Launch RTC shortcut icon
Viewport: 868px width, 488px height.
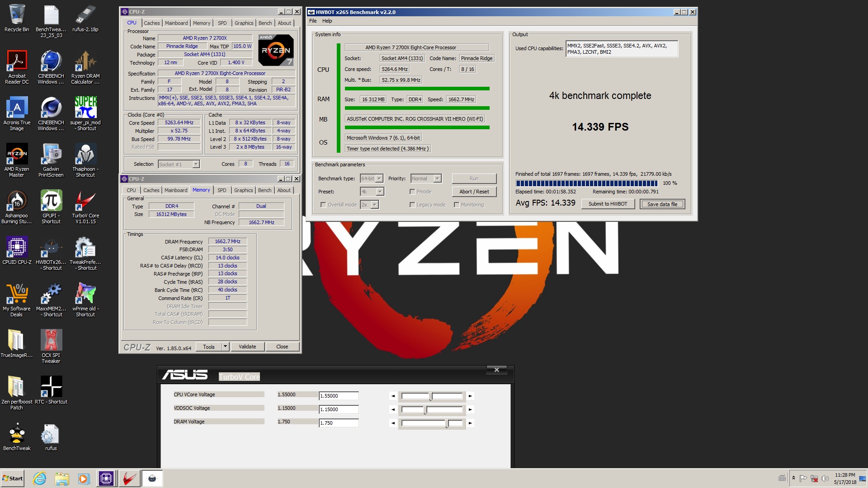click(51, 390)
